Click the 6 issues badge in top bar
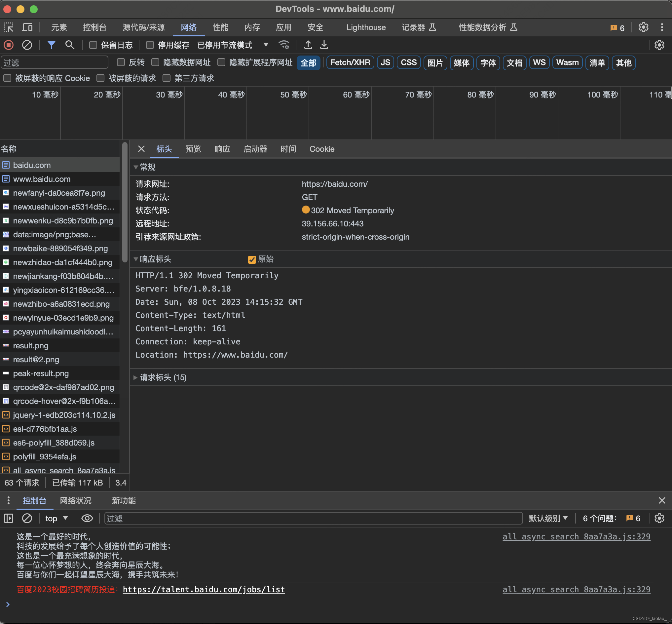The height and width of the screenshot is (624, 672). (x=617, y=28)
